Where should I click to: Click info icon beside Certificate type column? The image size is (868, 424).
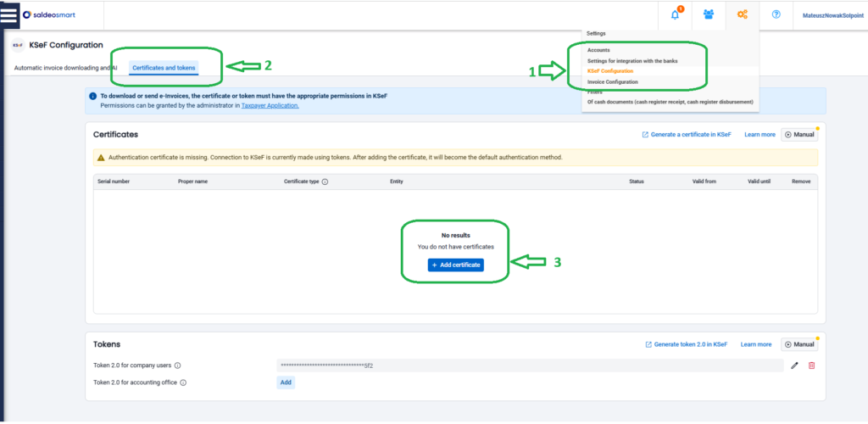325,181
